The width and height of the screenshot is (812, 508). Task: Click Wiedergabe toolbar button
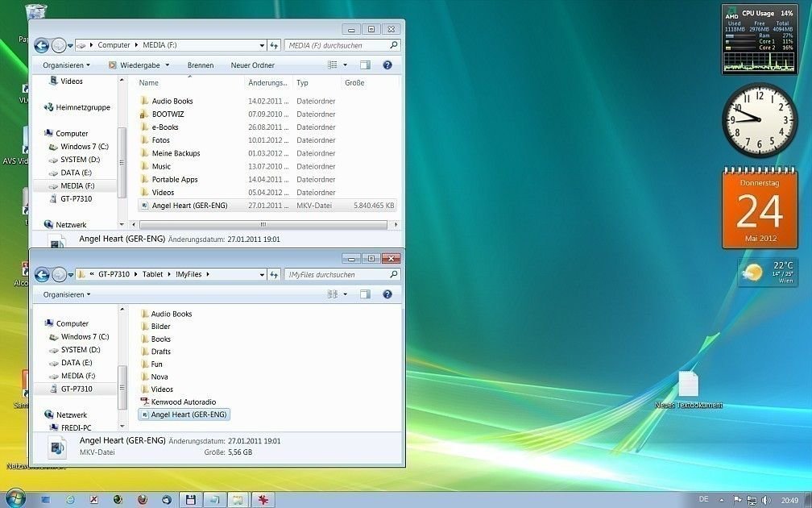click(x=135, y=65)
